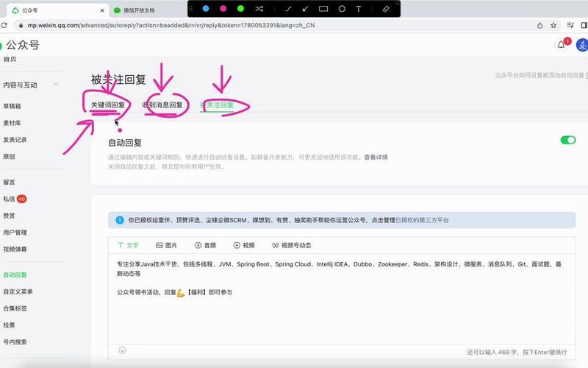Open the help link at top right
Screen dimensions: 588x368
pos(541,75)
